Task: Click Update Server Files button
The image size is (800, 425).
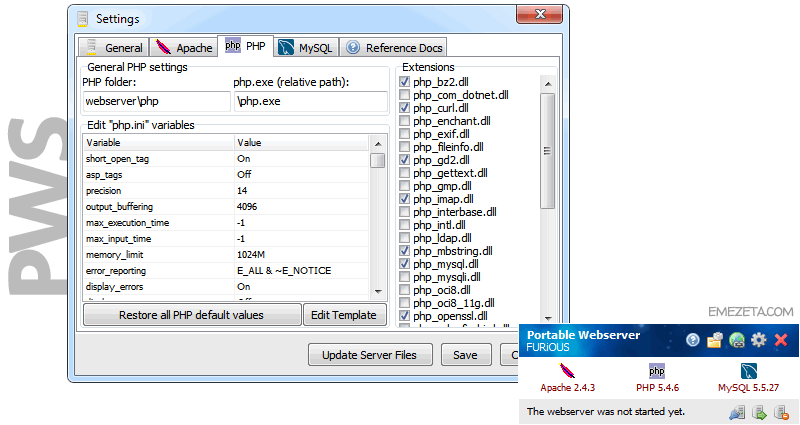Action: point(370,355)
